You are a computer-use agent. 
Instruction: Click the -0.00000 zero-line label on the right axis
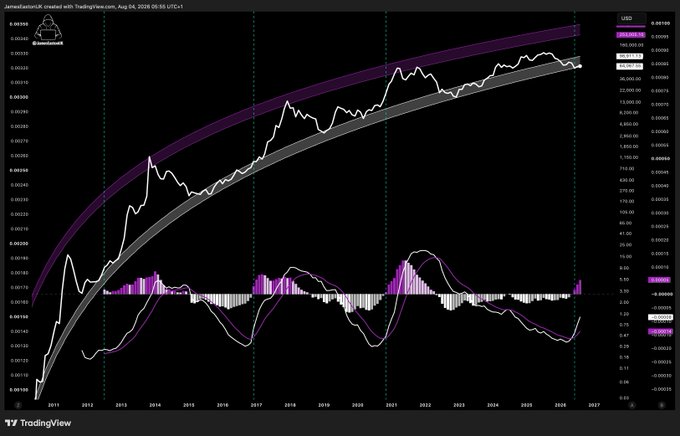pyautogui.click(x=660, y=294)
